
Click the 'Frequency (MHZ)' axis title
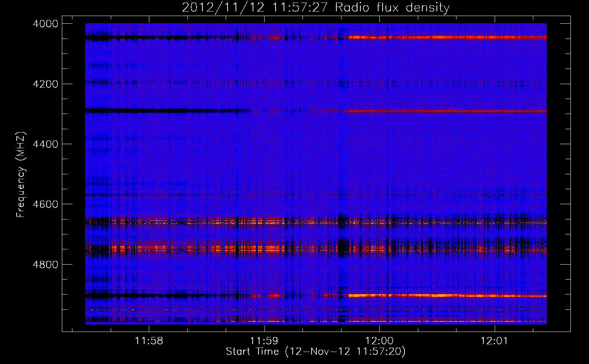point(21,174)
